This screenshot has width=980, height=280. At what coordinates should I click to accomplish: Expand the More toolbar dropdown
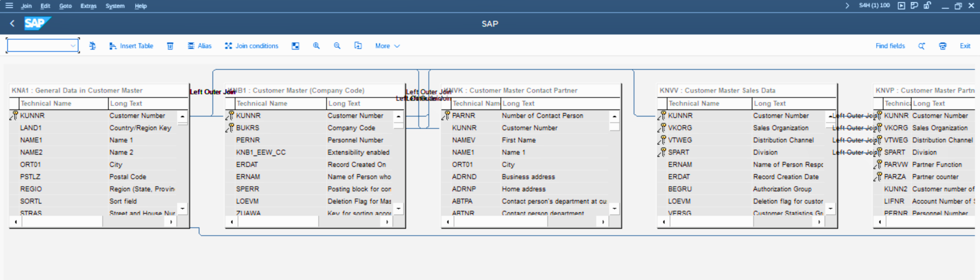point(387,46)
